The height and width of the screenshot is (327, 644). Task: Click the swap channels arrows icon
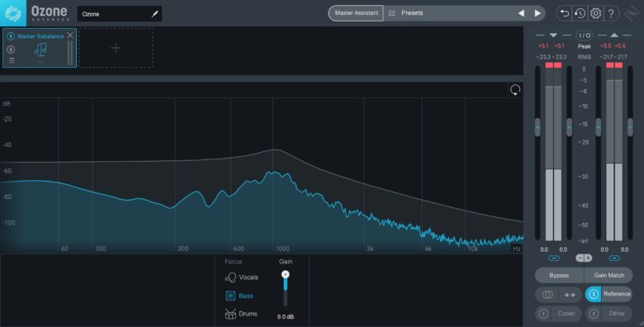[570, 295]
